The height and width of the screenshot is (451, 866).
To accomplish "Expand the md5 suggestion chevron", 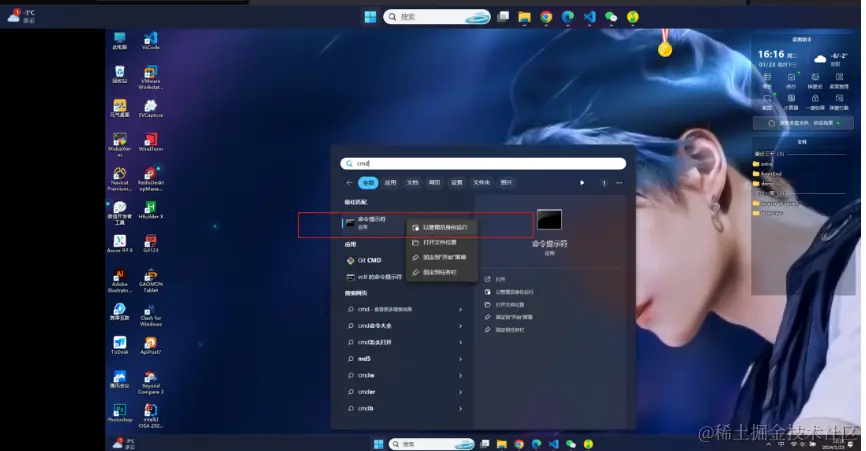I will (461, 359).
